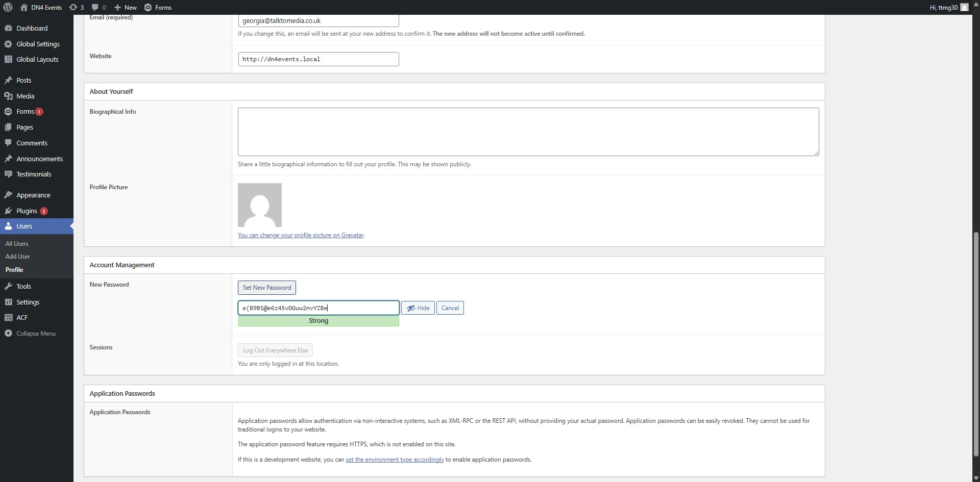Open the + New dropdown

click(125, 7)
